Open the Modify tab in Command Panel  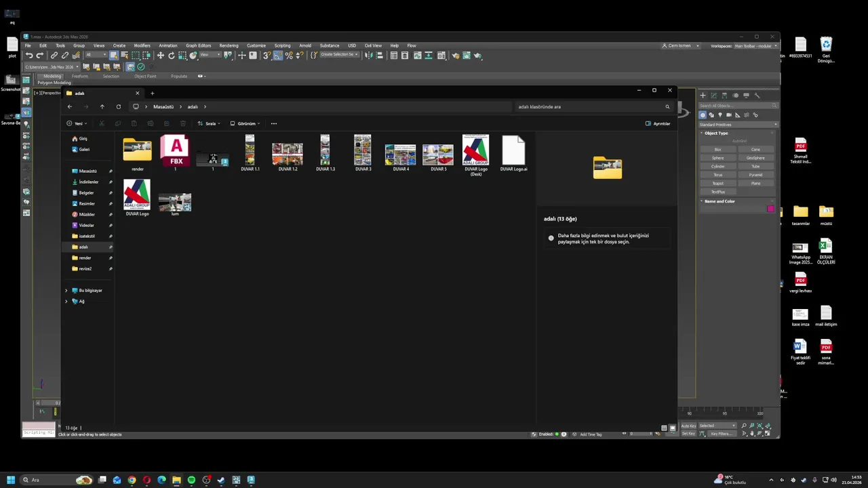pos(713,96)
